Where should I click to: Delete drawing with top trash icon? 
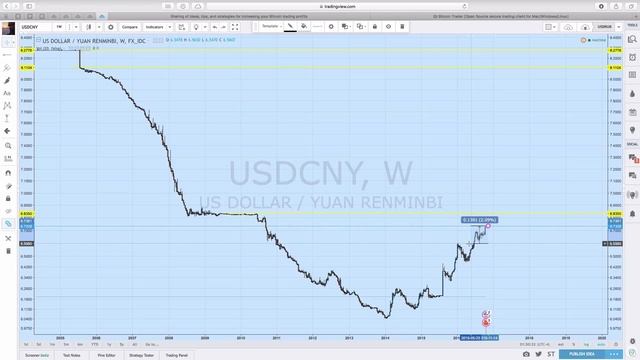(x=402, y=27)
